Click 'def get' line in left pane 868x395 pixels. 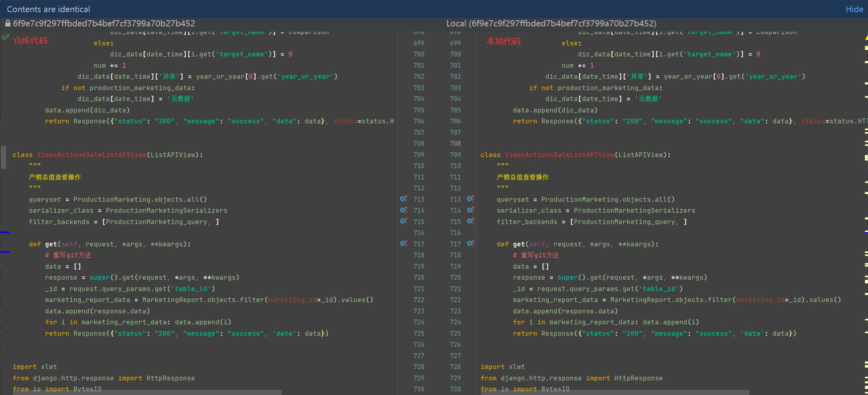coord(110,244)
